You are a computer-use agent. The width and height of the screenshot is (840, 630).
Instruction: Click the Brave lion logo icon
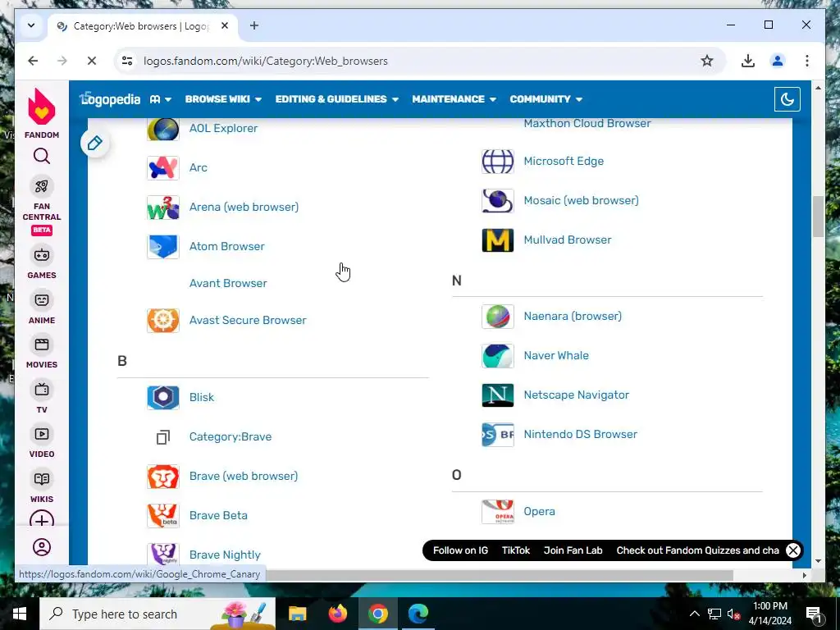[163, 477]
